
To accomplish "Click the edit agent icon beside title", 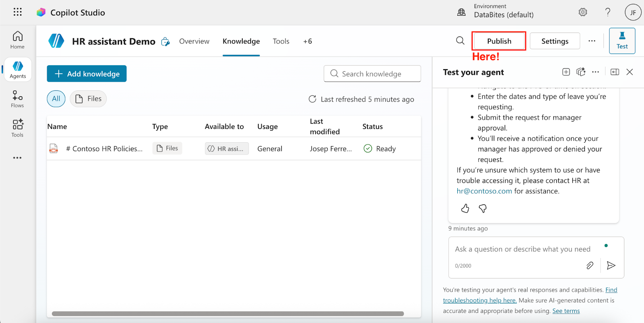I will 165,41.
